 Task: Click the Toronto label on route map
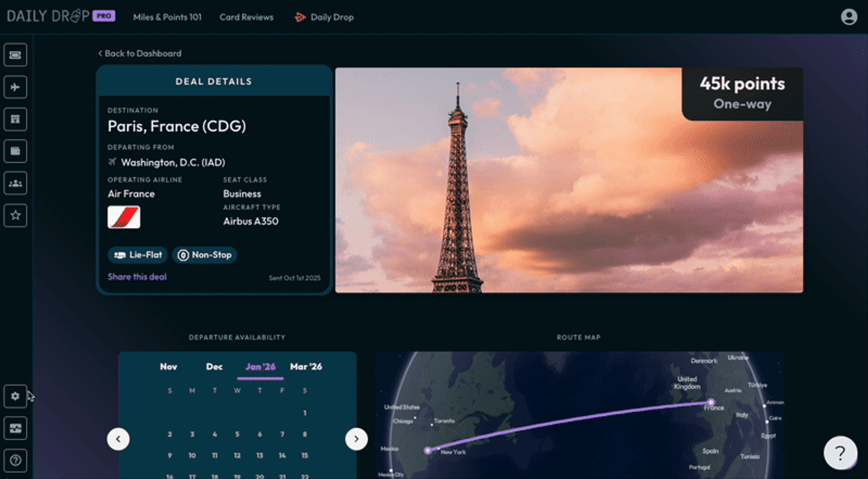(444, 421)
